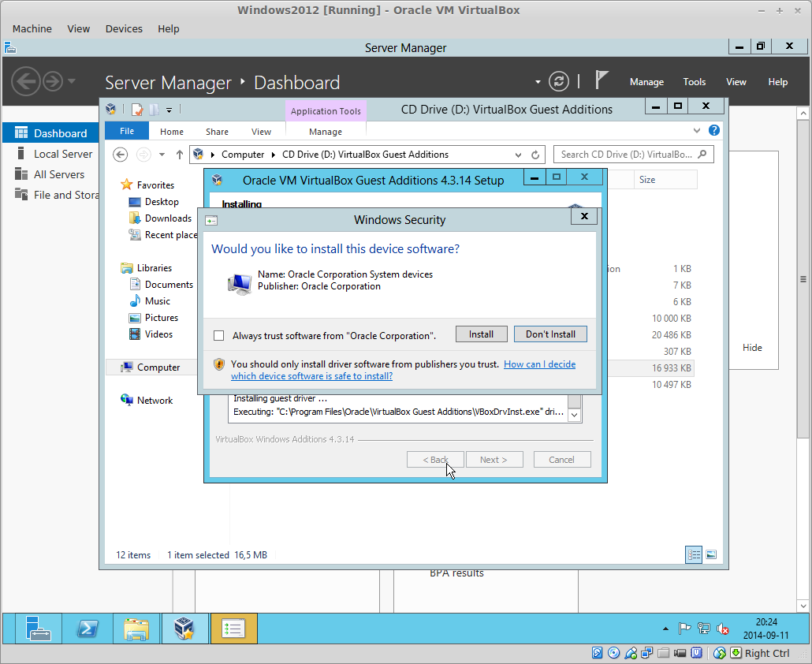Refresh the CD Drive folder view

coord(535,155)
